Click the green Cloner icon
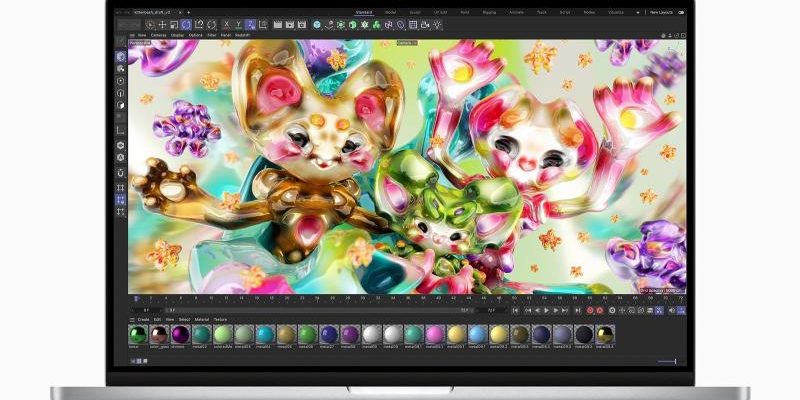 [377, 24]
